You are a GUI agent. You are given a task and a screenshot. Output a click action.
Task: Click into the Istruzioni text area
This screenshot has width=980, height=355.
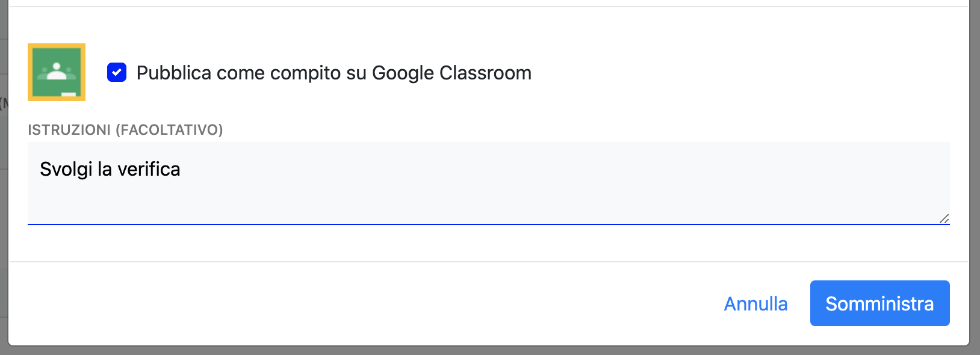coord(488,183)
